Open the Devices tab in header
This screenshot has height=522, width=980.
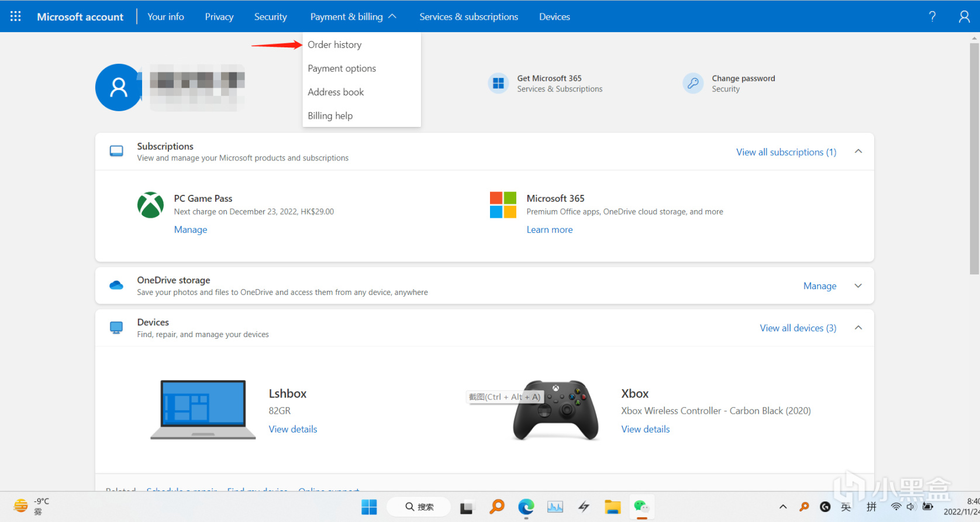[x=554, y=16]
